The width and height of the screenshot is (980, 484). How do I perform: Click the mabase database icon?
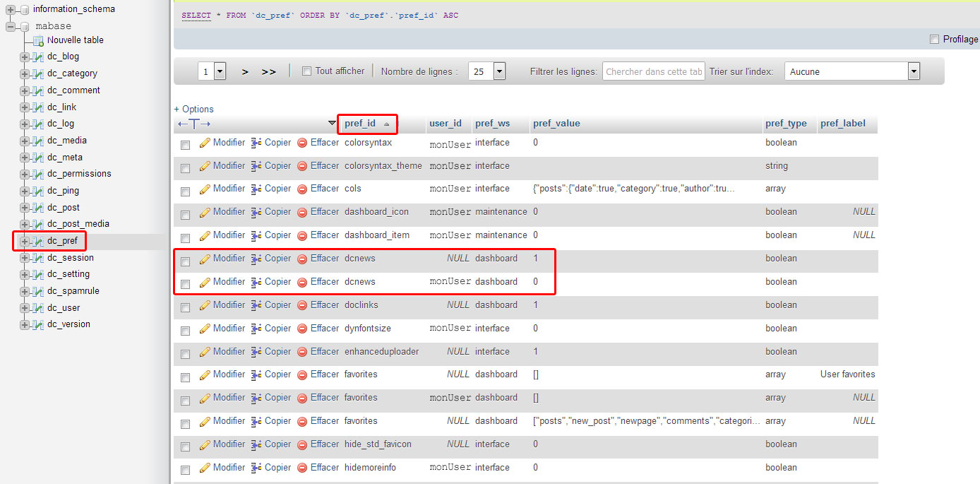(x=25, y=26)
